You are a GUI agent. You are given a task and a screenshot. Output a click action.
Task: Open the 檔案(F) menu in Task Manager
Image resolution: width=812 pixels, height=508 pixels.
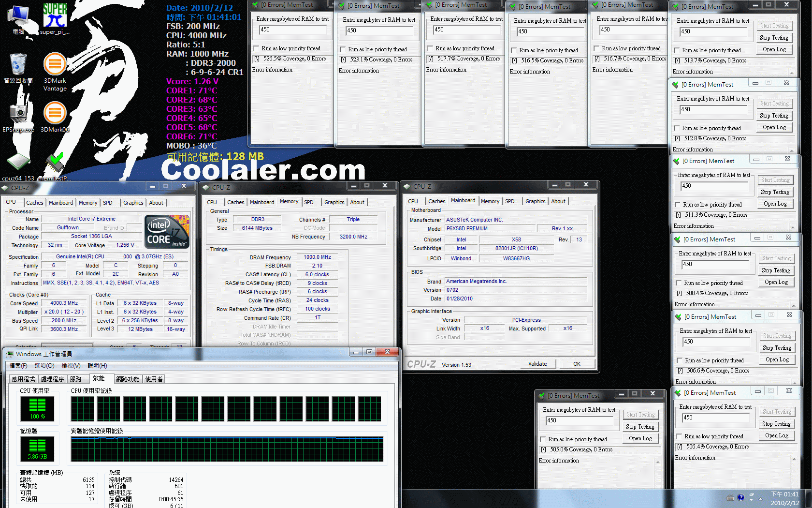point(18,366)
